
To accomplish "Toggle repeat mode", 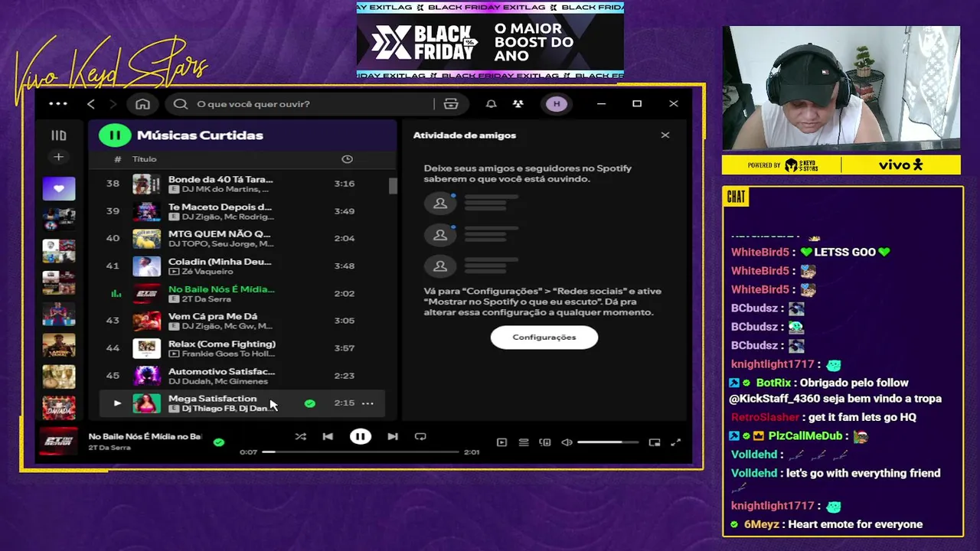I will coord(420,436).
